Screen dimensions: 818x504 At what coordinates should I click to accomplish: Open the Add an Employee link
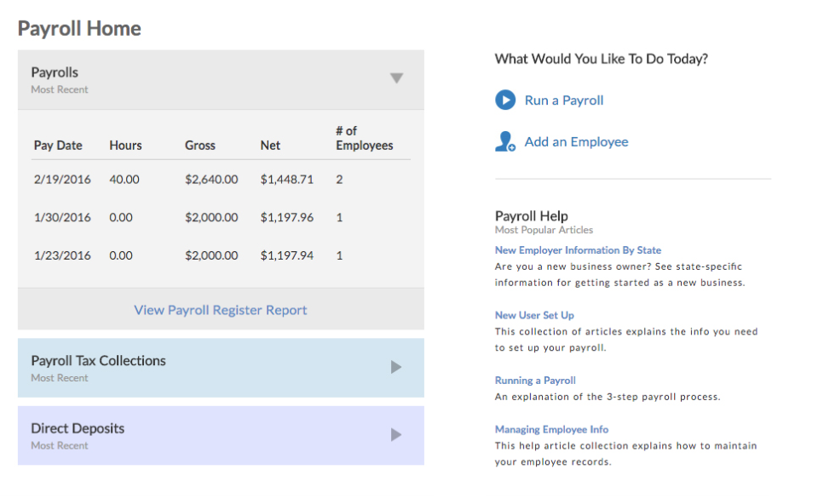576,142
